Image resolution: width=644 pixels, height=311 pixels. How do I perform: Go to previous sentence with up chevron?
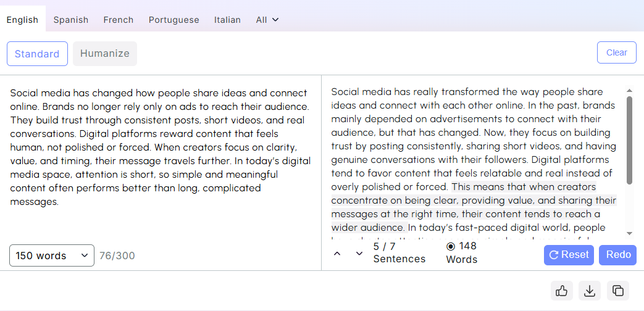[337, 254]
